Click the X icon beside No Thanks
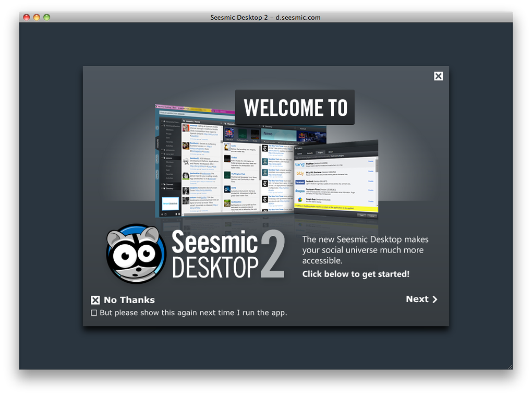The height and width of the screenshot is (396, 532). point(95,300)
